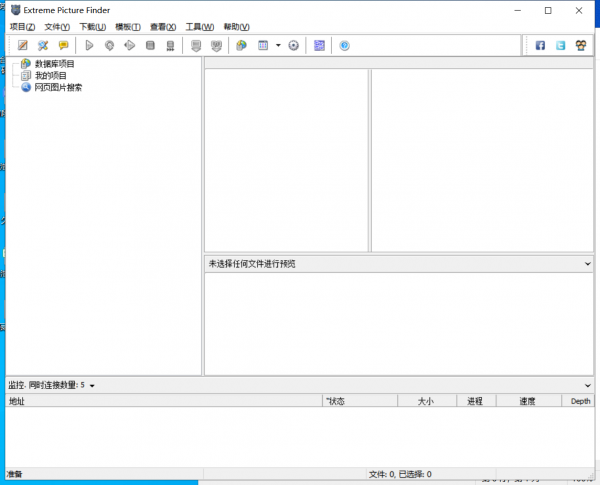This screenshot has height=485, width=600.
Task: Click the friends people icon
Action: [x=581, y=46]
